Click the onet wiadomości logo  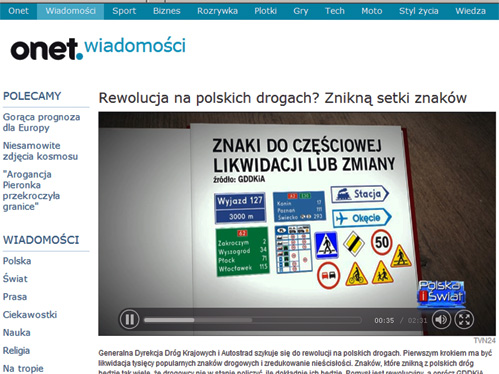pyautogui.click(x=98, y=48)
